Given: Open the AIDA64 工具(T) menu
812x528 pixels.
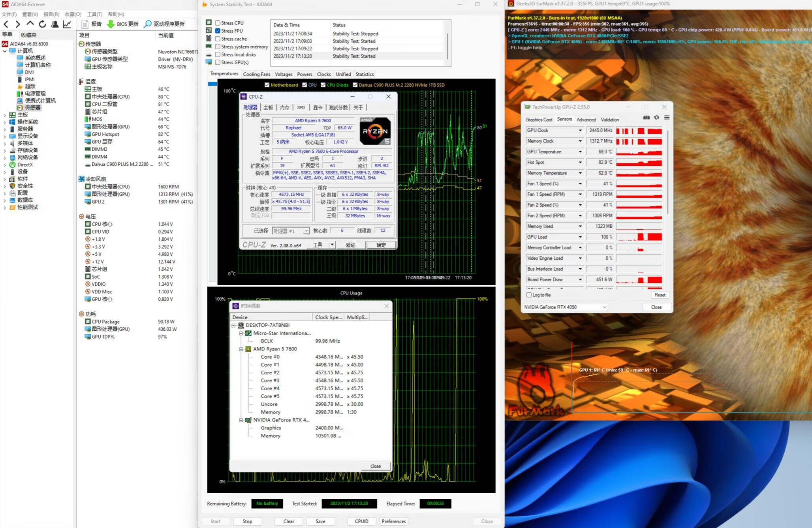Looking at the screenshot, I should [x=94, y=14].
